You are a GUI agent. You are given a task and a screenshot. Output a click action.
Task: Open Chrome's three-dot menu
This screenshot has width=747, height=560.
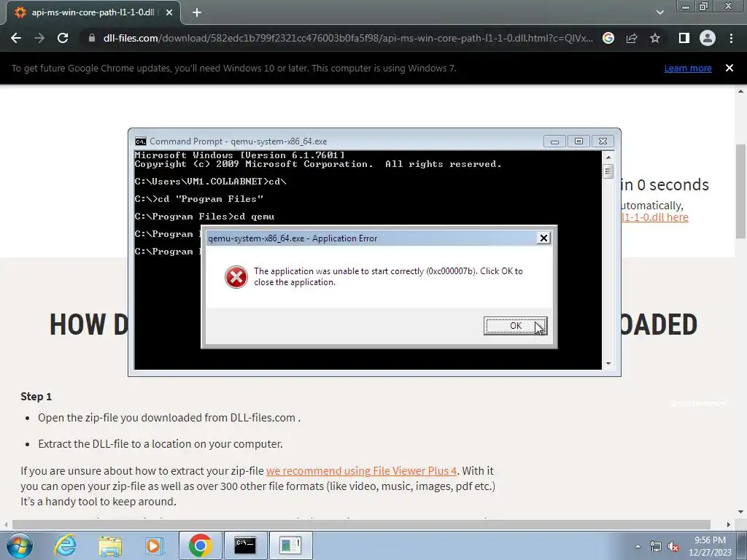pos(731,38)
